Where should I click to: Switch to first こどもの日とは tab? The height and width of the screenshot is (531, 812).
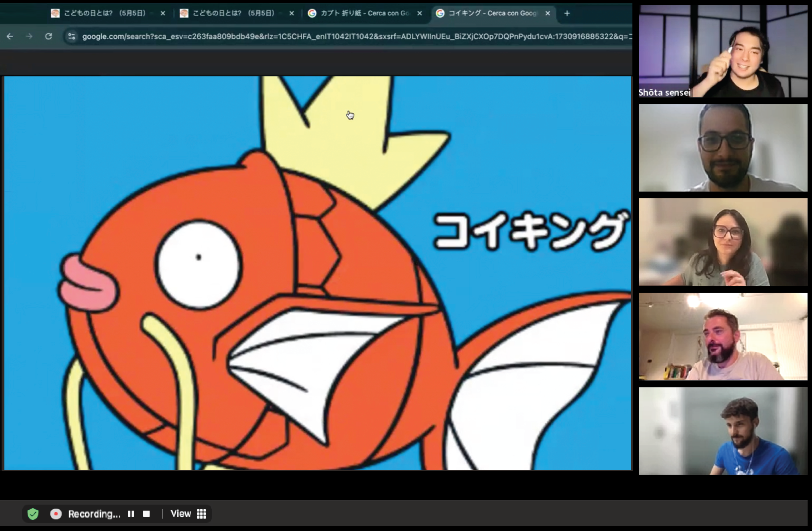click(104, 13)
